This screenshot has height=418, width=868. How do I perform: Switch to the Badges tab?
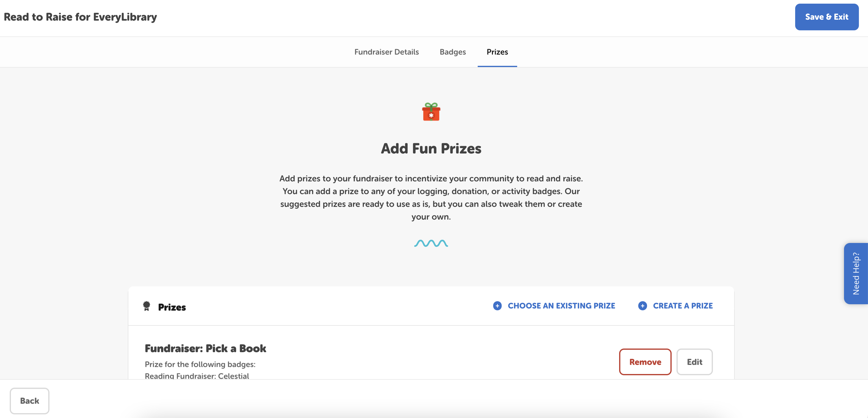click(x=453, y=52)
